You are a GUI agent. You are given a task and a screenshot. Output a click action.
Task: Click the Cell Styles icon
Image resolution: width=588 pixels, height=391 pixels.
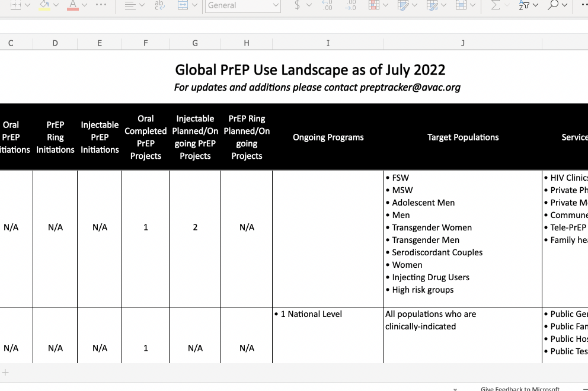(x=432, y=5)
